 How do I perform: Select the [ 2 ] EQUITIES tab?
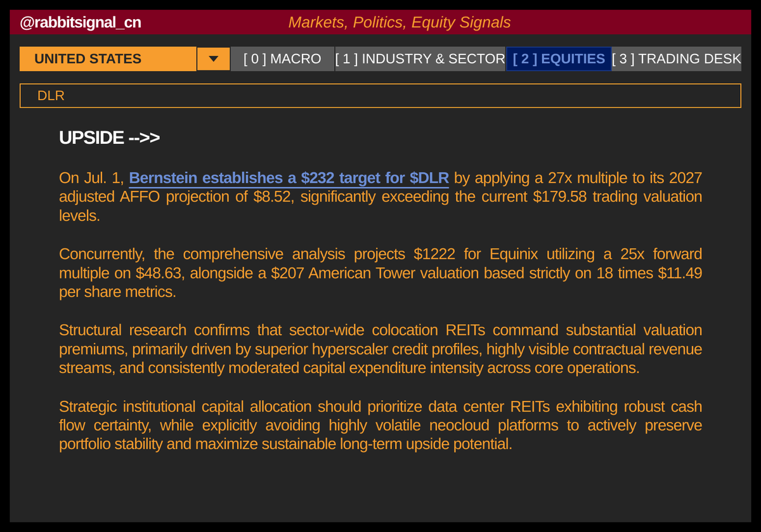(x=559, y=59)
